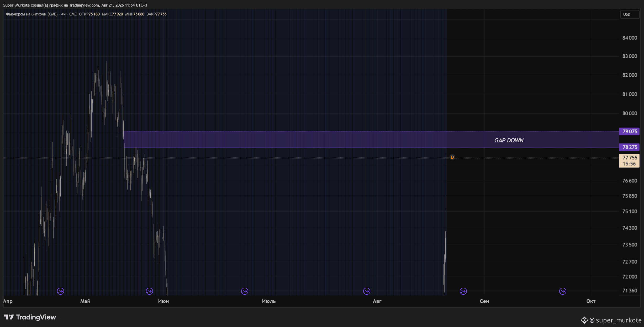644x327 pixels.
Task: Click the ЗАКР value 77 755
Action: (x=161, y=14)
